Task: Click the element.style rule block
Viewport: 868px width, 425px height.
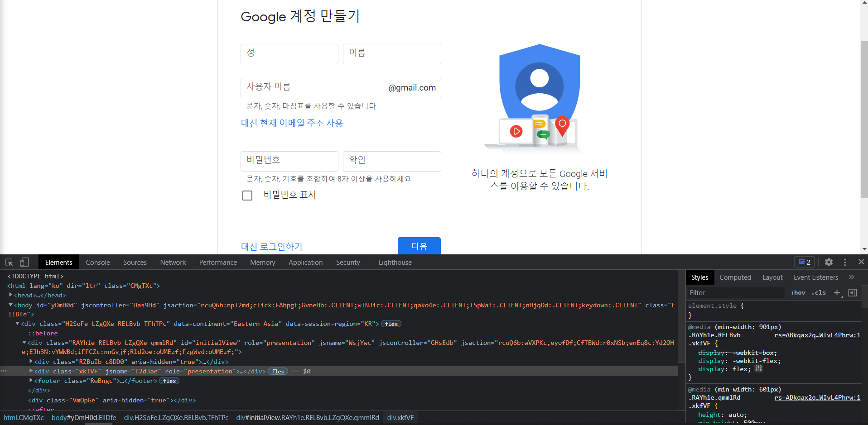Action: tap(773, 310)
